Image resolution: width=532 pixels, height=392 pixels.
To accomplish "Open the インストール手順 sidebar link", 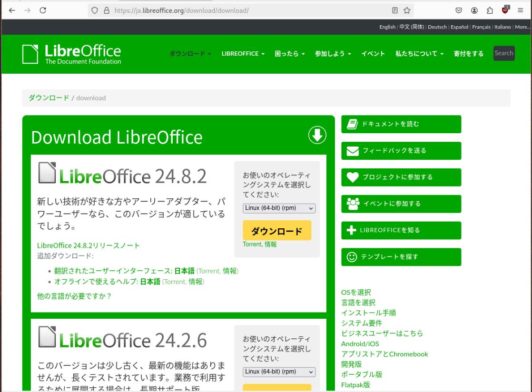I will pos(368,313).
